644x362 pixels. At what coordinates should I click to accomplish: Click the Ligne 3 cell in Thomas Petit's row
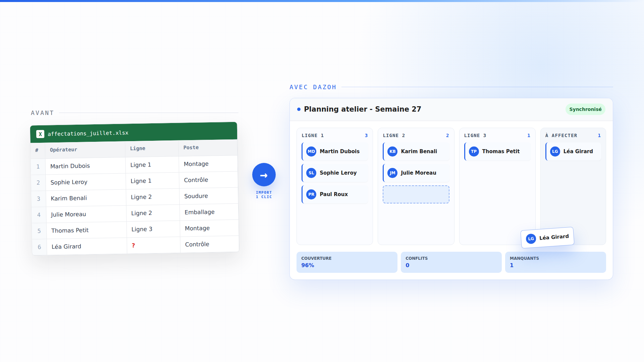[153, 229]
